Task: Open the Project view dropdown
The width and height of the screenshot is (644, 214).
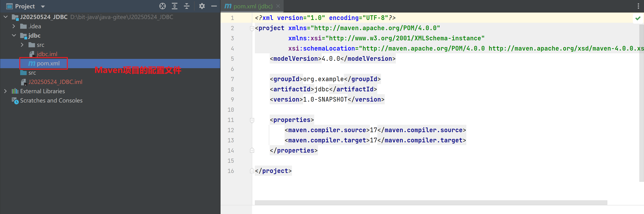Action: coord(43,6)
